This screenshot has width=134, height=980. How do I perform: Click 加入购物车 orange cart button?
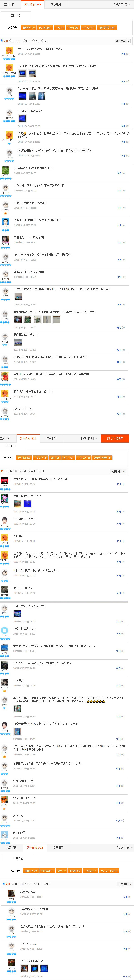[x=115, y=438]
